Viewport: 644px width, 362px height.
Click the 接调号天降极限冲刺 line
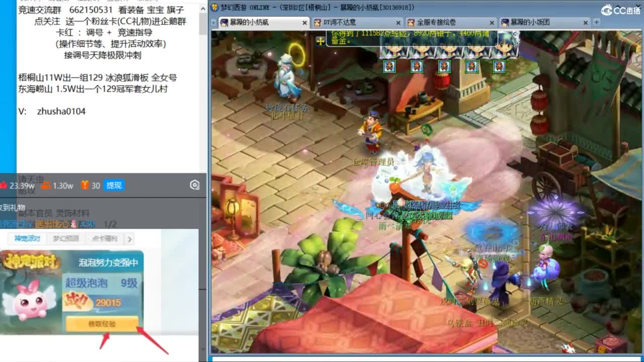[103, 55]
